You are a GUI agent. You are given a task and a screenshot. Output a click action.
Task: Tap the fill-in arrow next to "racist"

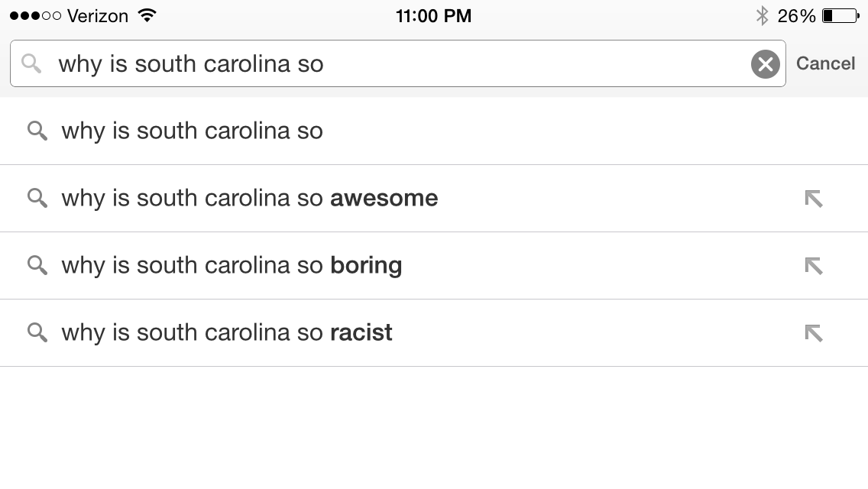pyautogui.click(x=814, y=333)
